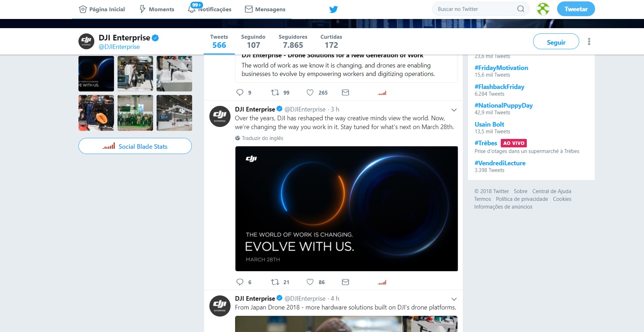The image size is (644, 332).
Task: Open the drone on stand media thumbnail
Action: tap(135, 74)
